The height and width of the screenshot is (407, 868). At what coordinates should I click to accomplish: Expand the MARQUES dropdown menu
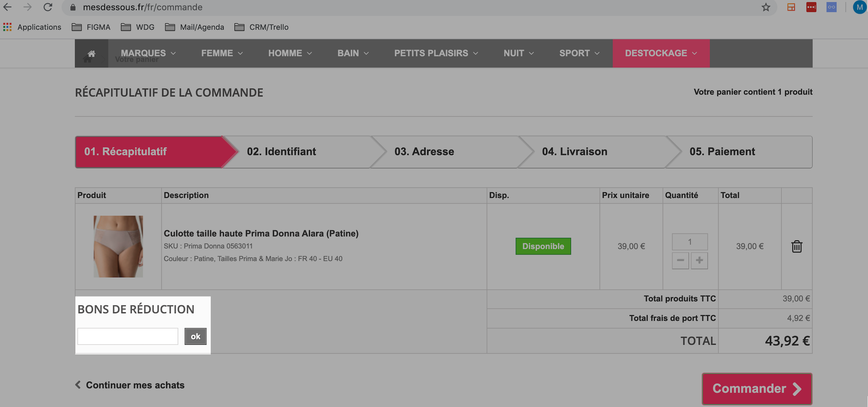[148, 53]
